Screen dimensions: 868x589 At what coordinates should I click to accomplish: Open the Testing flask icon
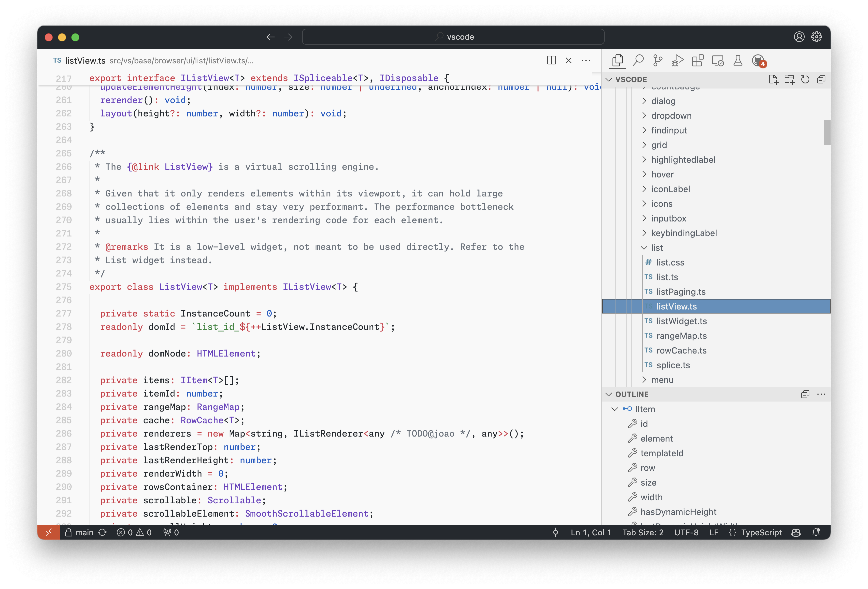pos(738,60)
